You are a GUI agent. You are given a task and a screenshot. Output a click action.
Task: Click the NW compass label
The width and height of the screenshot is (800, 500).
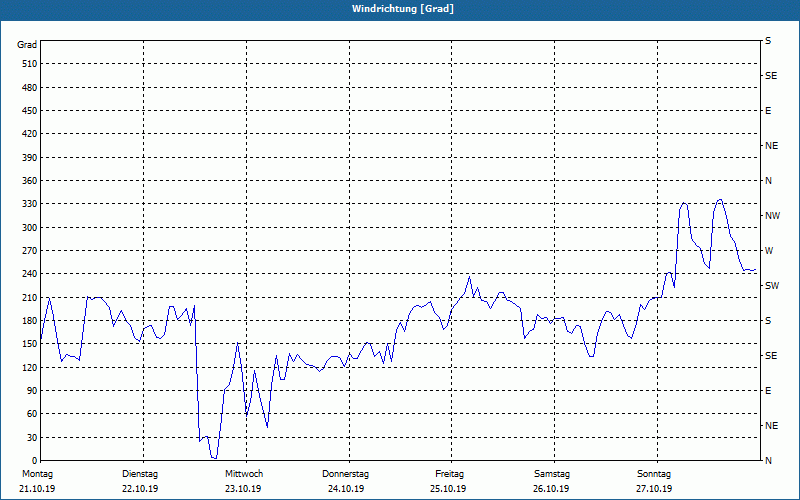(x=772, y=216)
